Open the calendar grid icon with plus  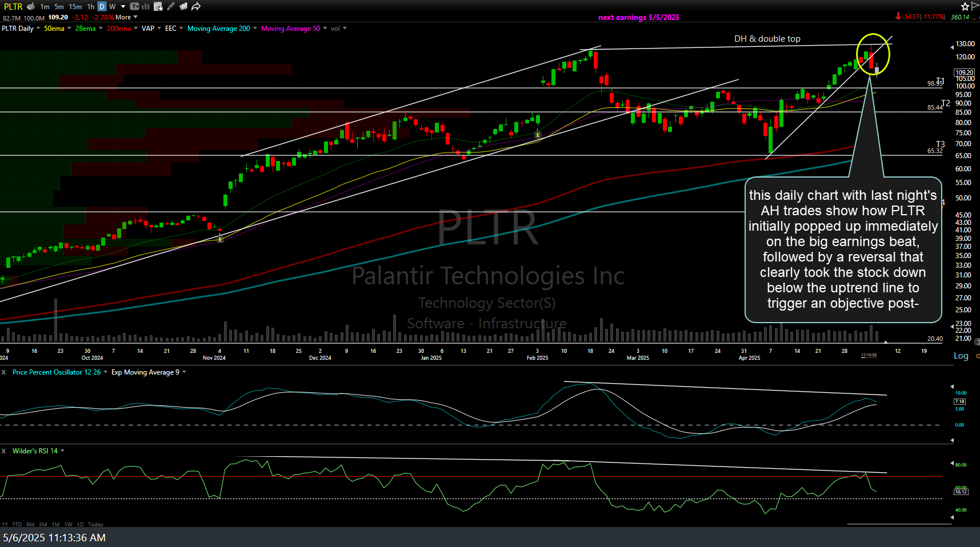158,6
